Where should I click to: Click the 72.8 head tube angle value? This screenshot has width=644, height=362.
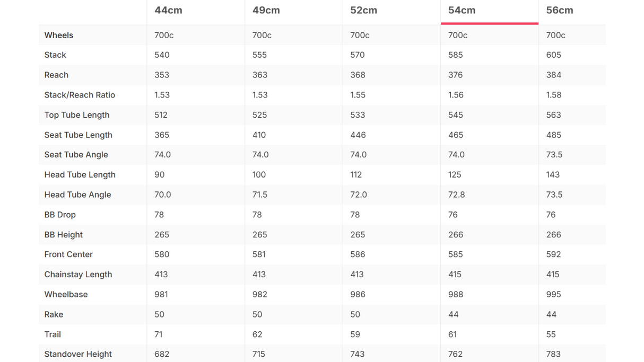click(456, 195)
